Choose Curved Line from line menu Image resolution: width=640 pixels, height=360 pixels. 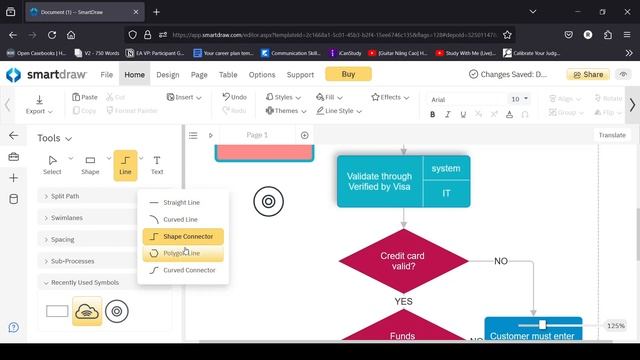[x=183, y=220]
